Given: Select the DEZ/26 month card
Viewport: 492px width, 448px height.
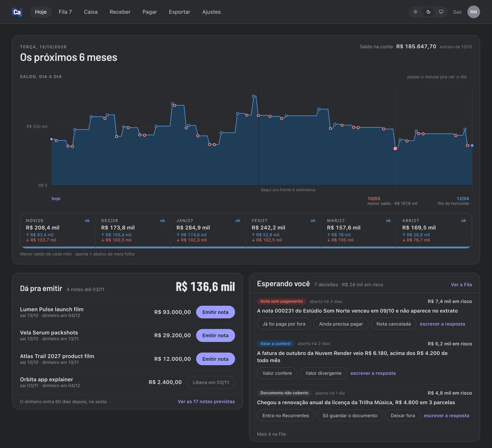Looking at the screenshot, I should coord(133,231).
